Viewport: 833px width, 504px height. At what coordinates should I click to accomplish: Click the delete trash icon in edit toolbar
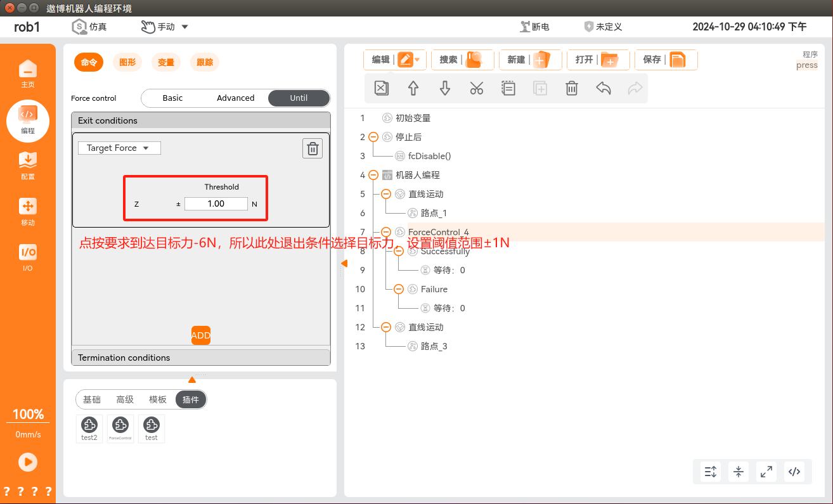pos(572,88)
